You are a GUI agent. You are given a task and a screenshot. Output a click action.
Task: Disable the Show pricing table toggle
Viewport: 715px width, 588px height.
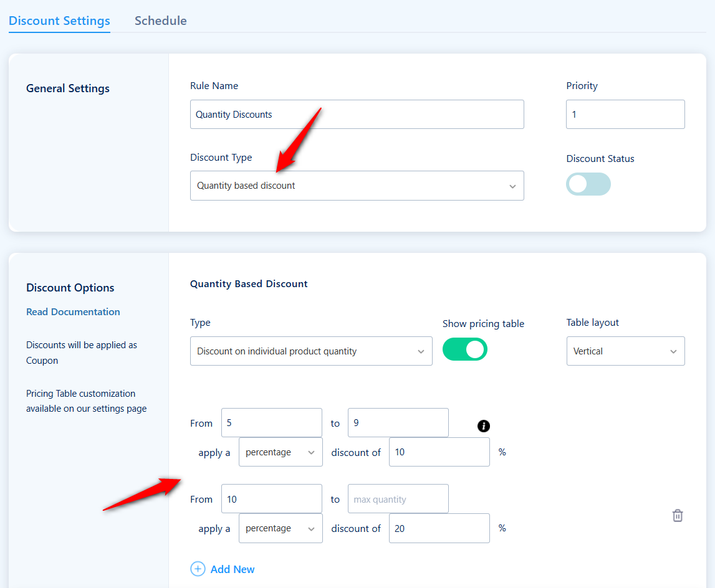pos(465,349)
